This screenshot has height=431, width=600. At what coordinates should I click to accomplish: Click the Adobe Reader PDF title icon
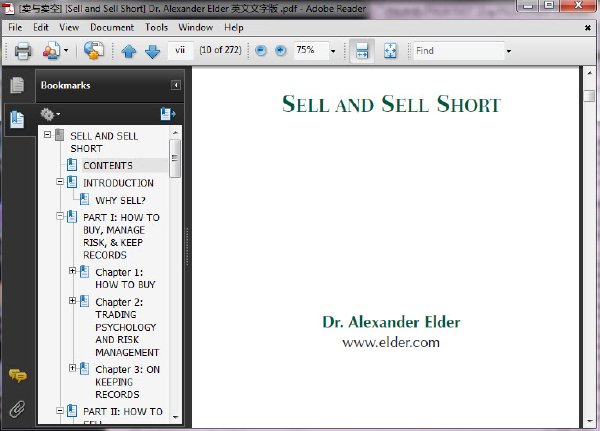(x=8, y=8)
